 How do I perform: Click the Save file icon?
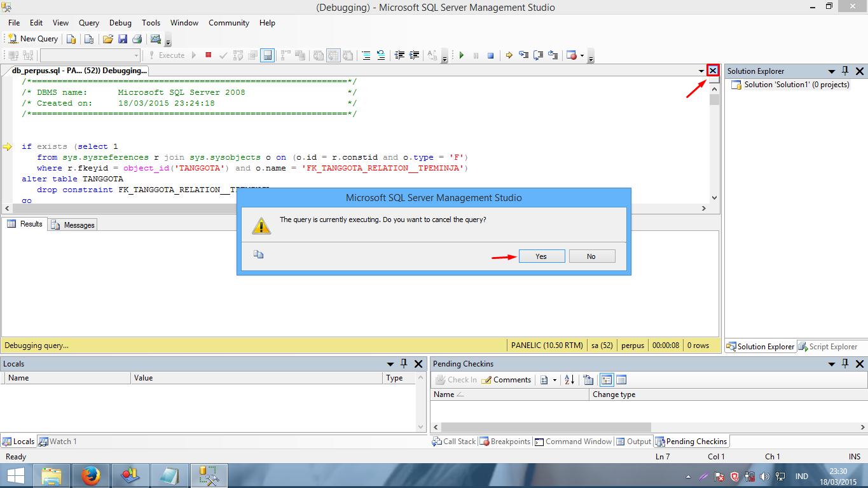[x=123, y=38]
